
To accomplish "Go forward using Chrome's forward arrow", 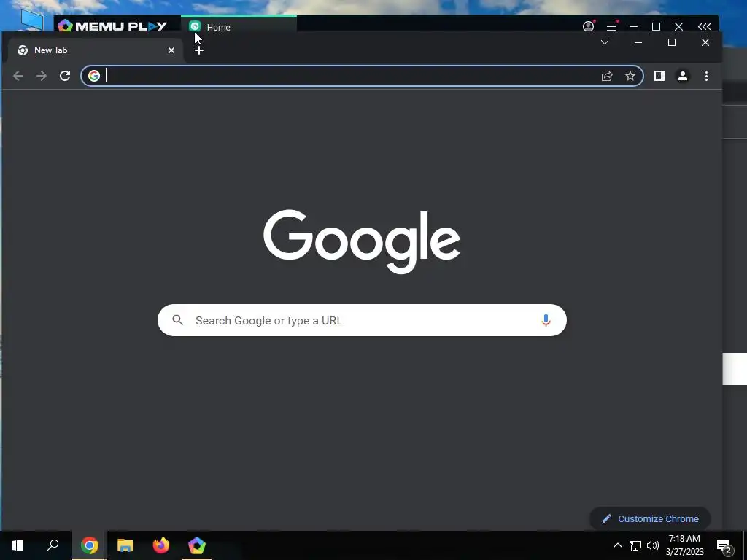I will [x=42, y=76].
